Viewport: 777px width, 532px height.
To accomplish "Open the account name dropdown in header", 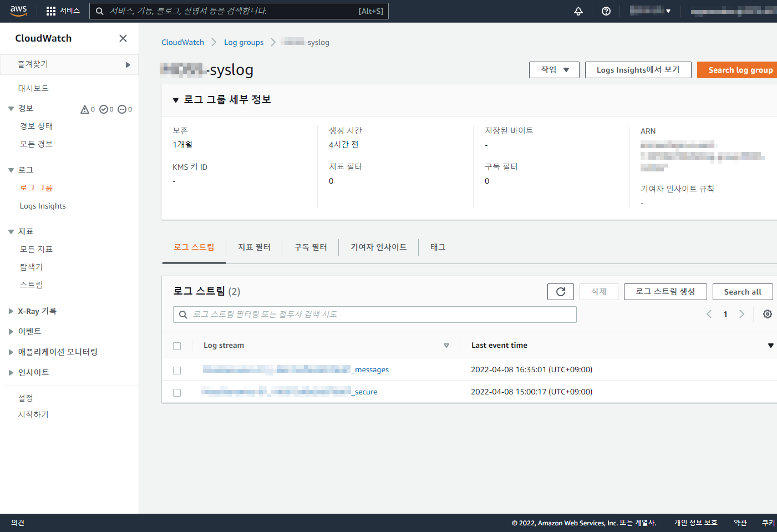I will (x=650, y=11).
